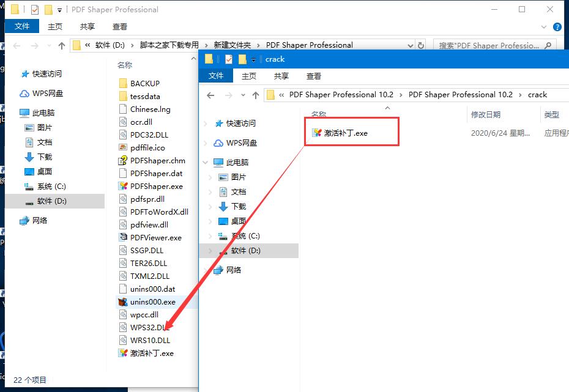Sort by 修改日期 column in crack window
The height and width of the screenshot is (392, 569).
486,114
